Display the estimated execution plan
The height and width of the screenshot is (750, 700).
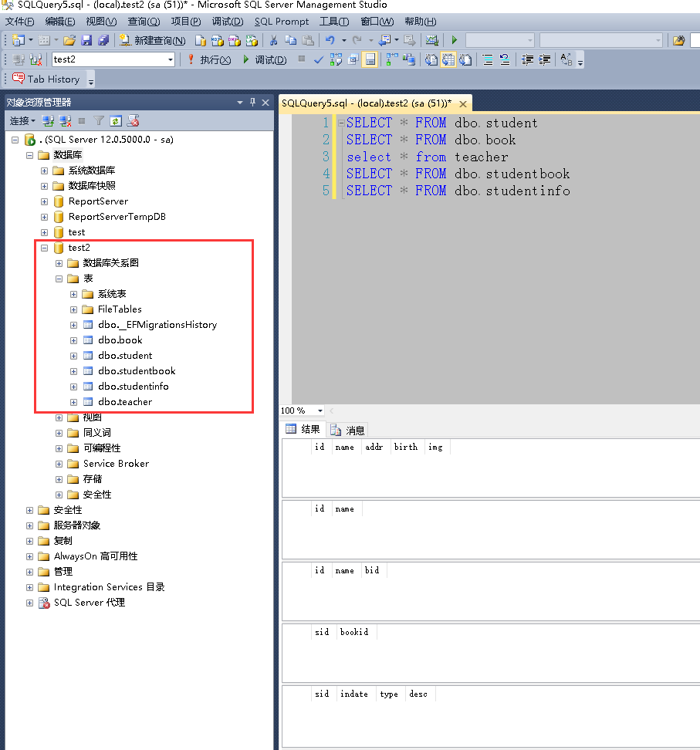tap(336, 59)
